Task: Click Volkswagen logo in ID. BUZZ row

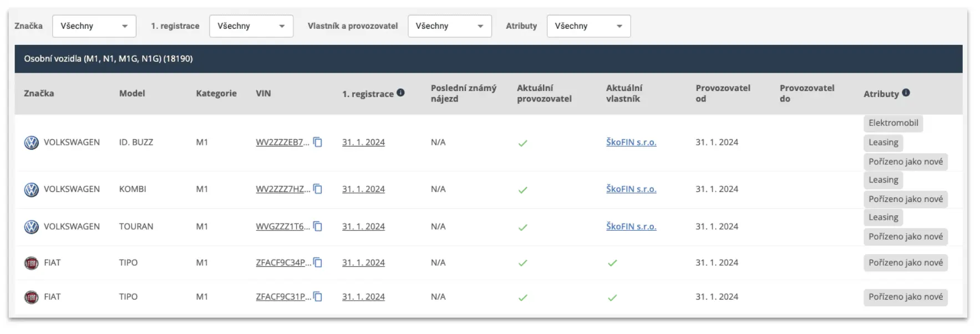Action: [32, 143]
